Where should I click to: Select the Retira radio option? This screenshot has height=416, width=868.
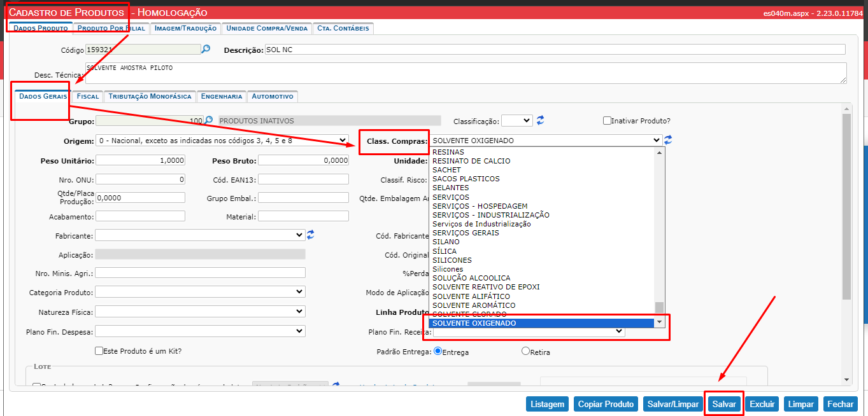click(x=525, y=350)
